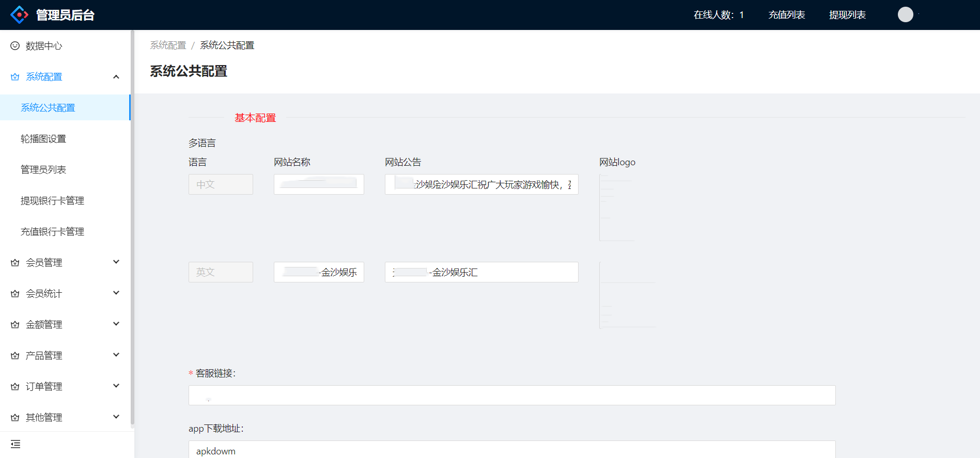Click the 系统配置 breadcrumb link
980x458 pixels.
168,45
